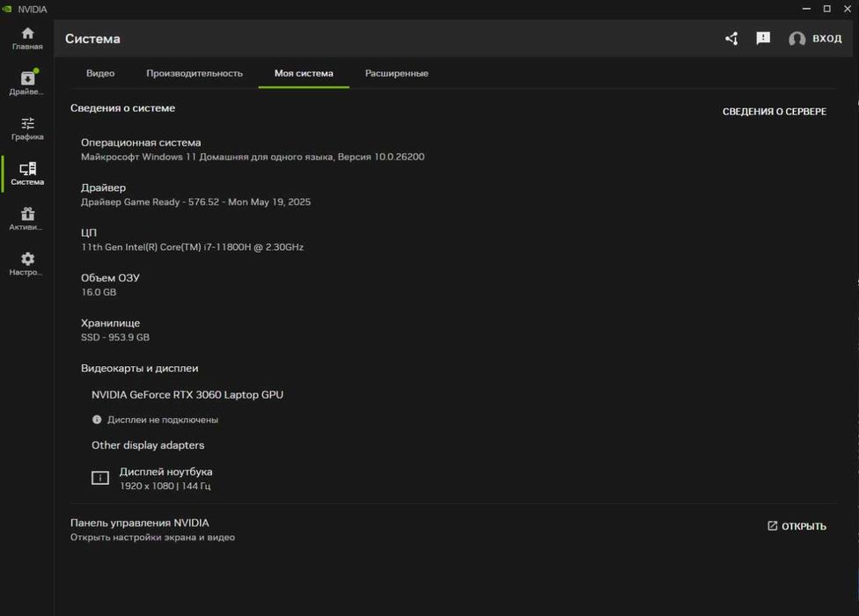The height and width of the screenshot is (616, 859).
Task: Click the Game Ready 576.52 driver text
Action: (x=195, y=202)
